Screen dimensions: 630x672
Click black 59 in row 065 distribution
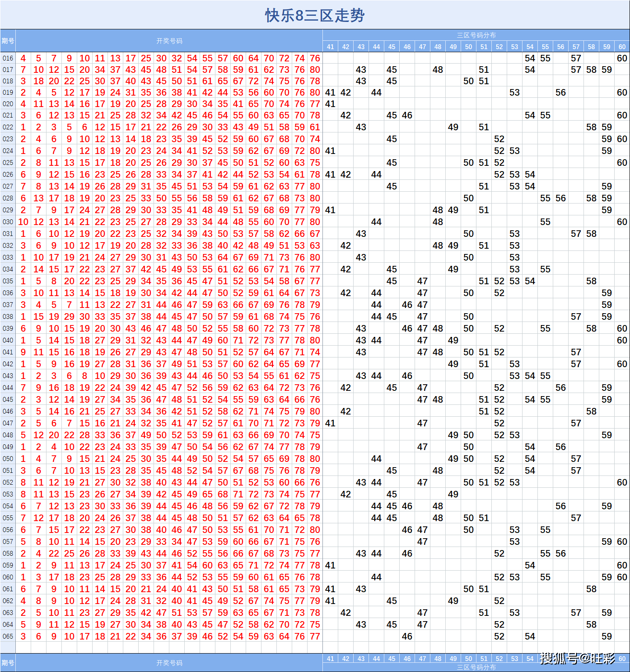pos(607,636)
